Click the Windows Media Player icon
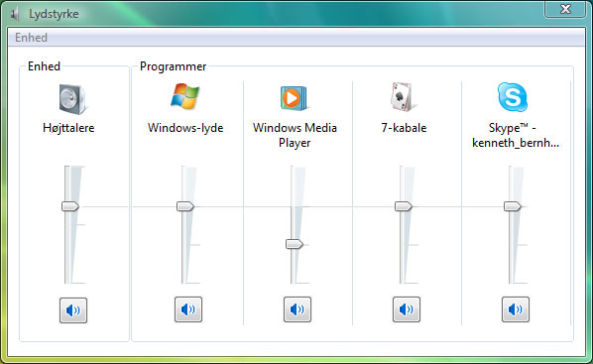Image resolution: width=593 pixels, height=364 pixels. point(294,98)
